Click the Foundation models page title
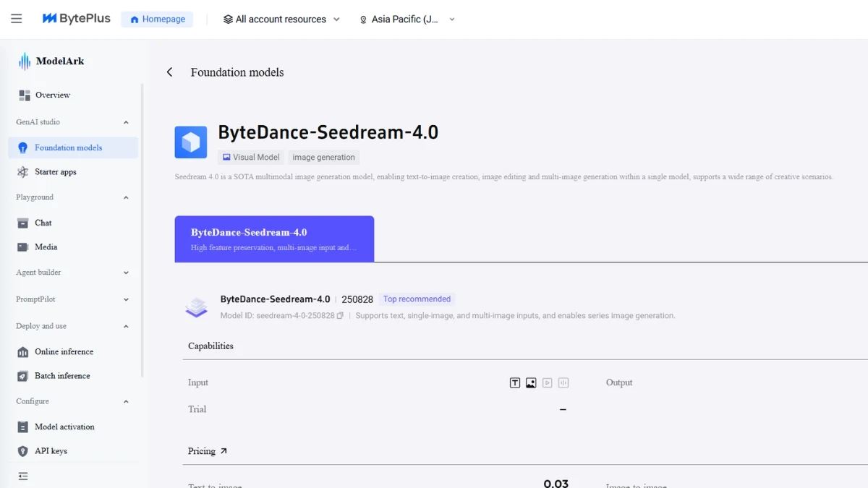The height and width of the screenshot is (488, 868). tap(237, 72)
